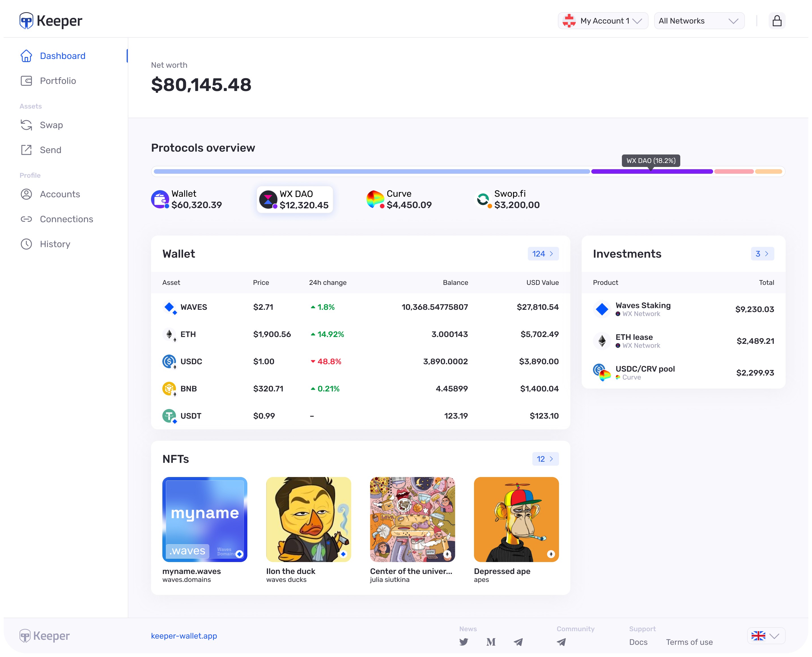The width and height of the screenshot is (812, 657).
Task: Click the Swap arrows icon
Action: click(x=26, y=125)
